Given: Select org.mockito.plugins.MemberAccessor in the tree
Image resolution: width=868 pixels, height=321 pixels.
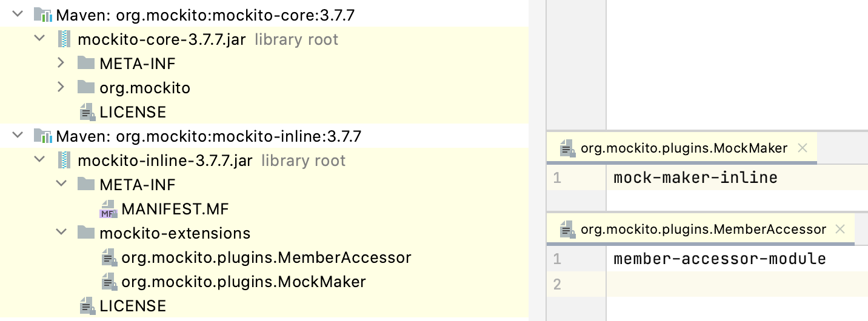Looking at the screenshot, I should click(266, 257).
